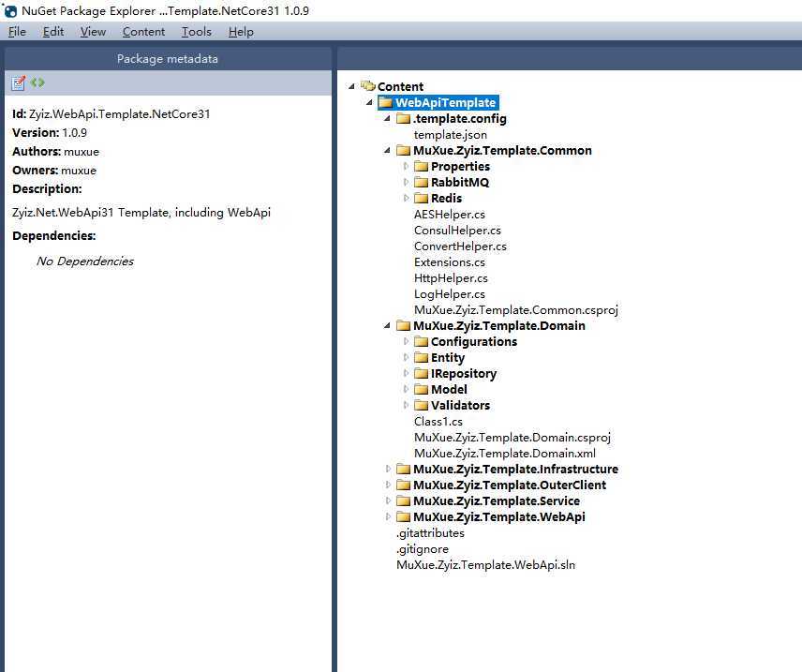802x672 pixels.
Task: Click the Package metadata panel header
Action: pos(168,59)
